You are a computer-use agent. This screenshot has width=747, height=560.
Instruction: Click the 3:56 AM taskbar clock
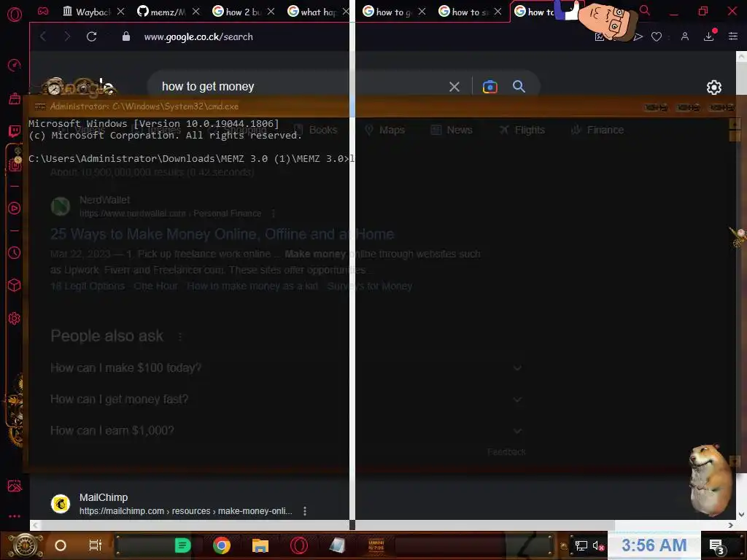654,545
